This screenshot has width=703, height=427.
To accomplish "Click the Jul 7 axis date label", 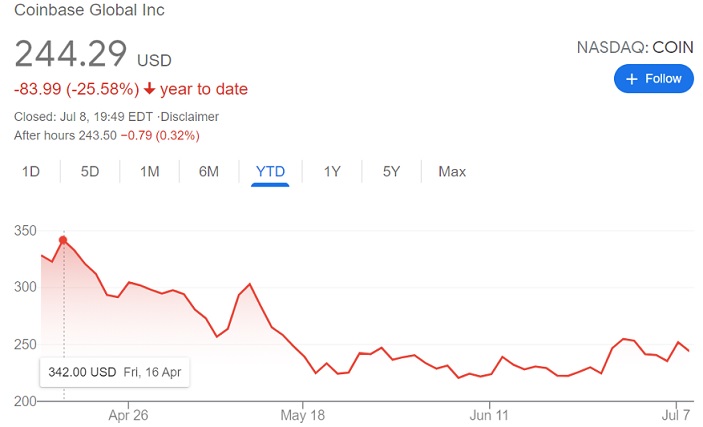I will pos(676,415).
